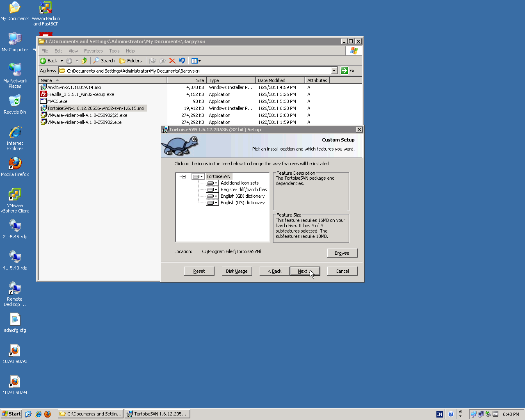Select the admcfg.cfg desktop file
Viewport: 525px width, 420px height.
click(x=15, y=323)
